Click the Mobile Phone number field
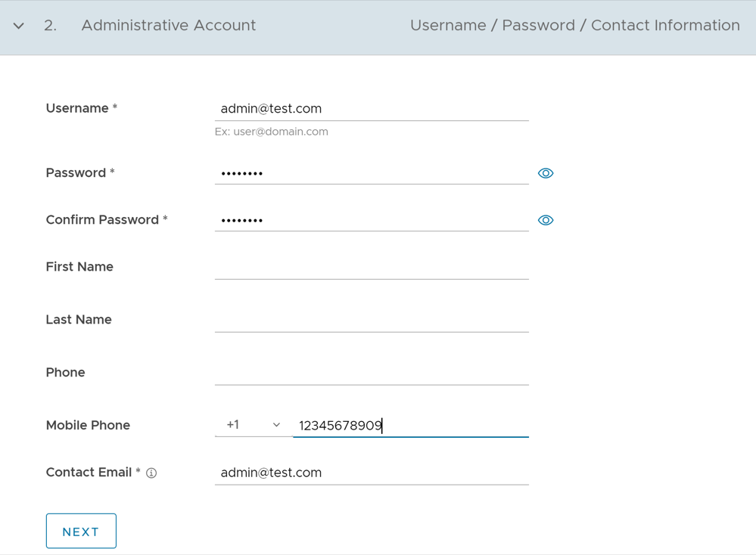This screenshot has height=555, width=756. point(410,425)
